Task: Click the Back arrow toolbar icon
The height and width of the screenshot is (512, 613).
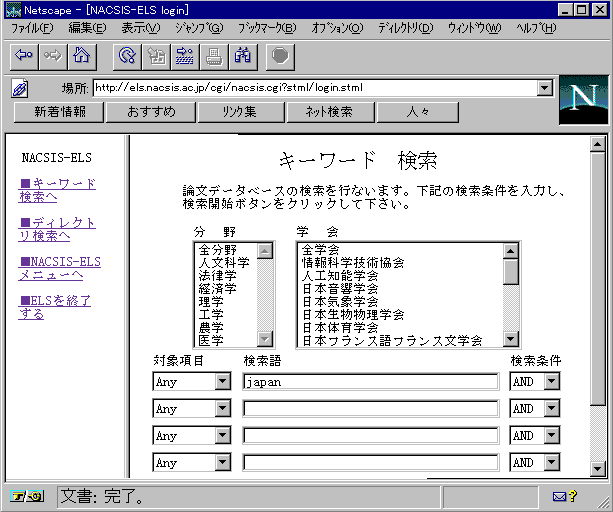Action: (24, 57)
